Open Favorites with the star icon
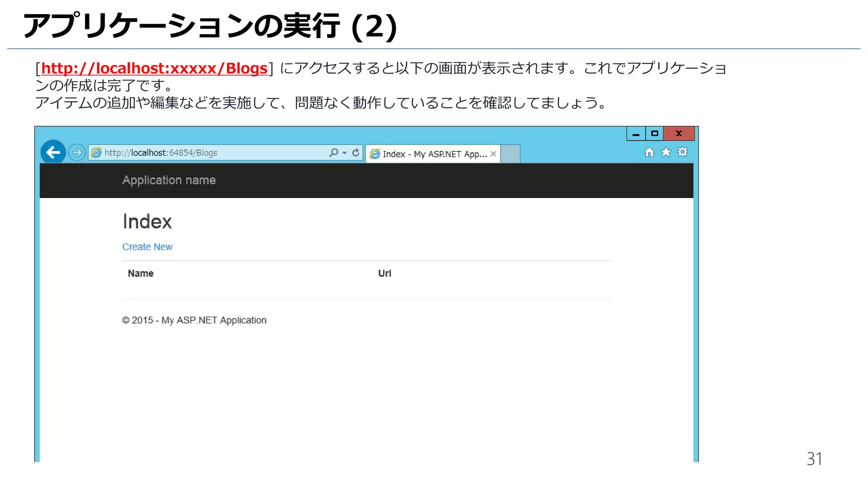 coord(666,152)
